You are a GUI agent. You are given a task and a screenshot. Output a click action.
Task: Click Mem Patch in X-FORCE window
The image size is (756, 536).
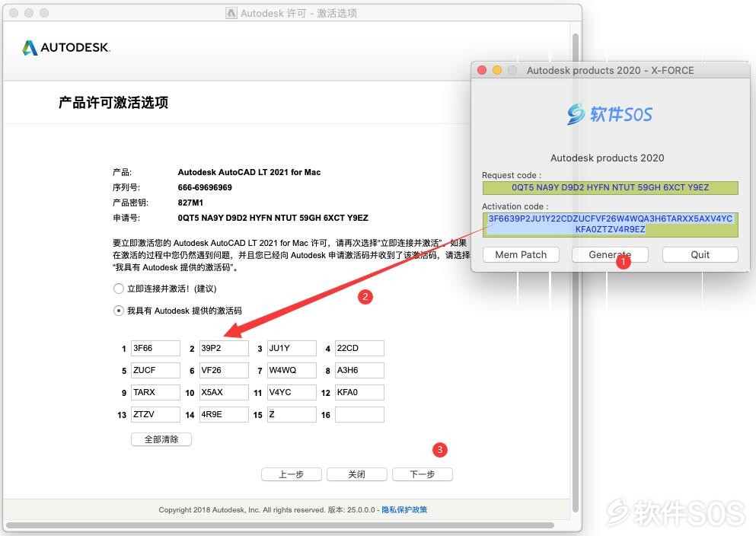521,254
